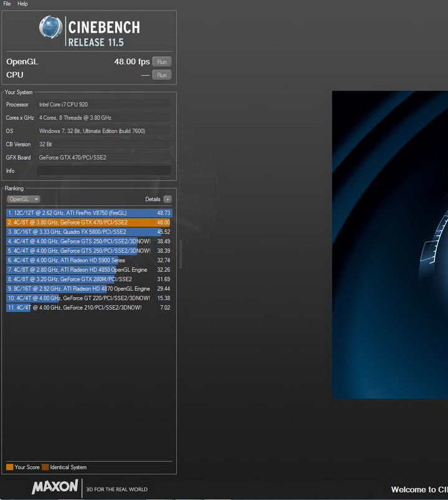The image size is (448, 500).
Task: Click the Cinebench globe logo
Action: [x=50, y=27]
